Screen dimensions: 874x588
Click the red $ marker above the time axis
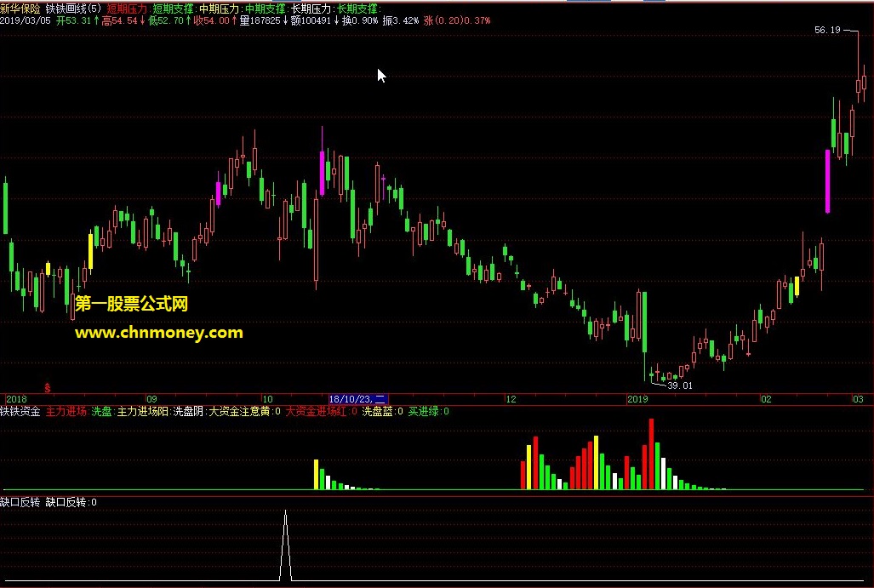click(48, 387)
